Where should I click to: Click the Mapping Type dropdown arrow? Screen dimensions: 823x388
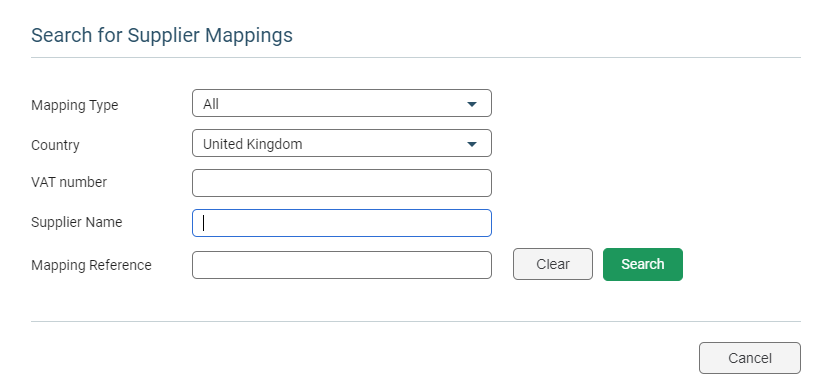472,104
